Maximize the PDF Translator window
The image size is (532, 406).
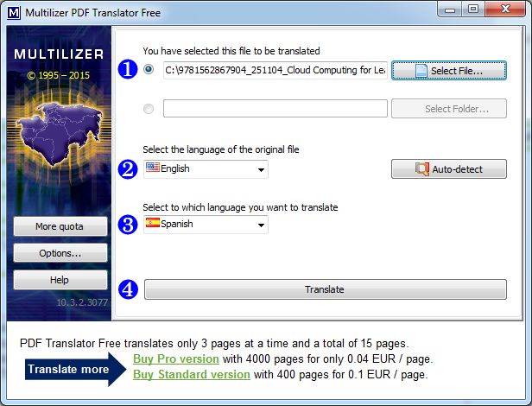point(473,10)
